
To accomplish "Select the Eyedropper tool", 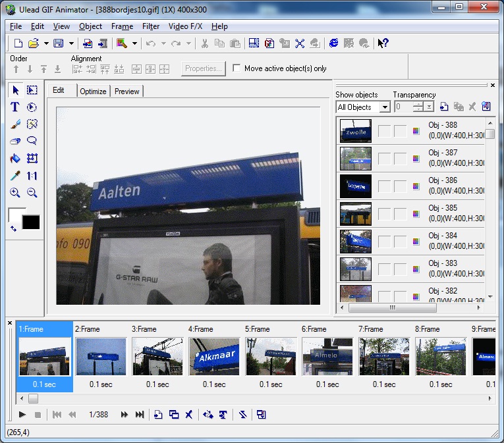I will click(15, 175).
